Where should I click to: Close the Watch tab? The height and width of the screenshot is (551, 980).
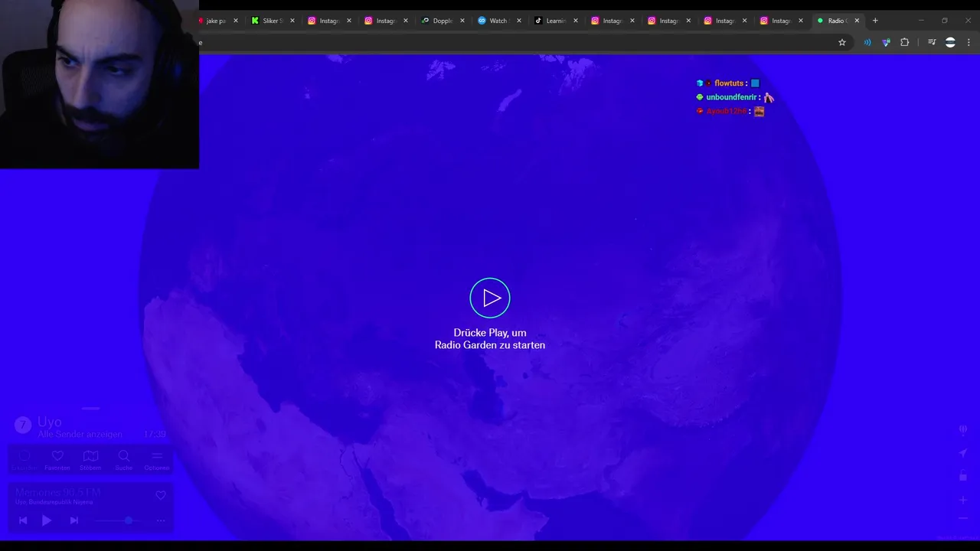(x=519, y=21)
